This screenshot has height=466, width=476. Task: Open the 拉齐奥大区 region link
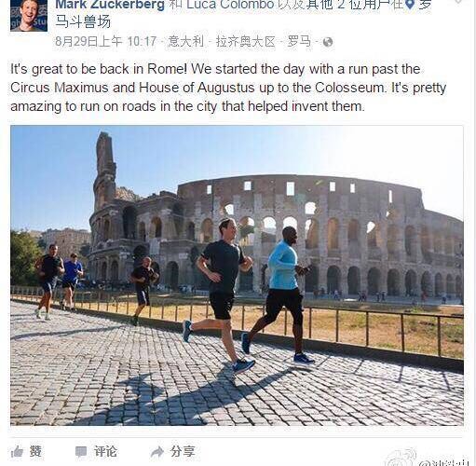(246, 42)
